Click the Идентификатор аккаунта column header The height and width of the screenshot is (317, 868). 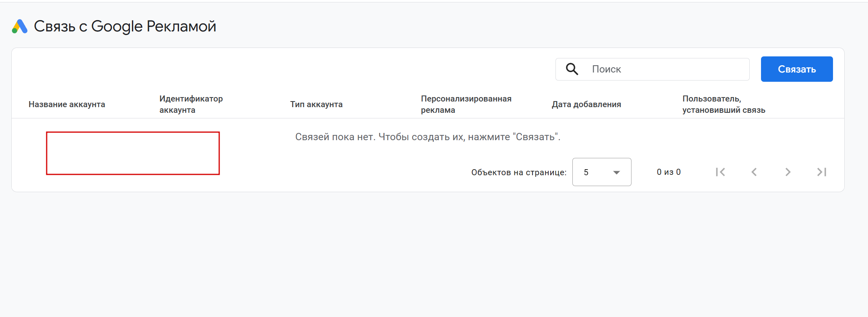(x=191, y=104)
